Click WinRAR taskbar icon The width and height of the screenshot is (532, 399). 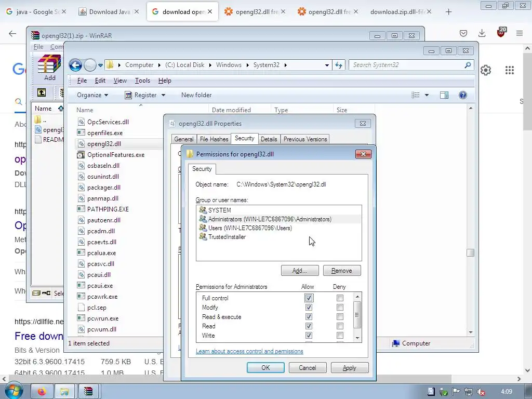pyautogui.click(x=88, y=392)
